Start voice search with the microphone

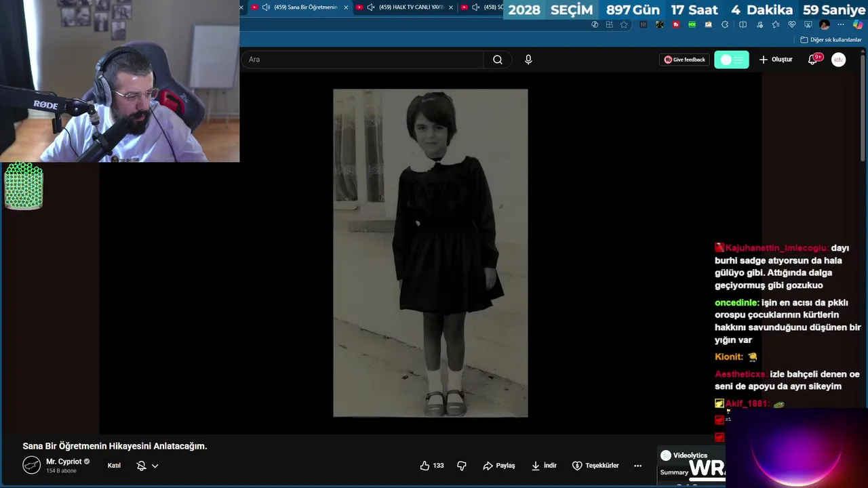[x=528, y=60]
